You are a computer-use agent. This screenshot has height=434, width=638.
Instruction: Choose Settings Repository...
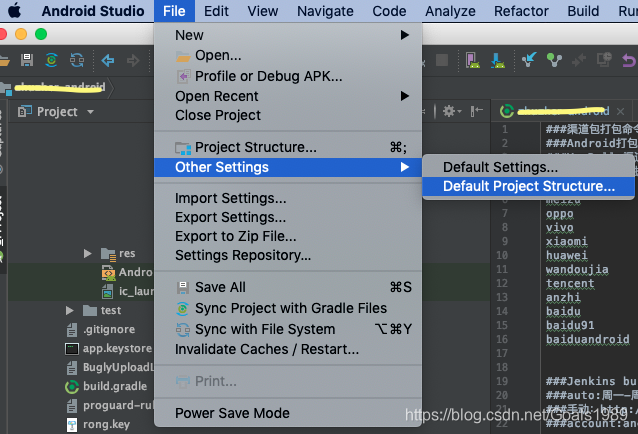point(288,255)
